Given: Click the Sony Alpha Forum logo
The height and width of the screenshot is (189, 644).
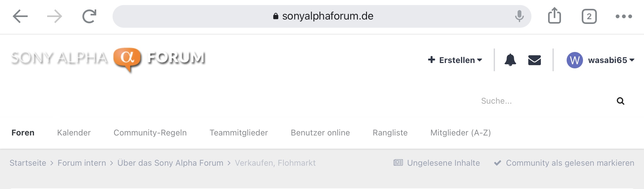Looking at the screenshot, I should pyautogui.click(x=108, y=59).
